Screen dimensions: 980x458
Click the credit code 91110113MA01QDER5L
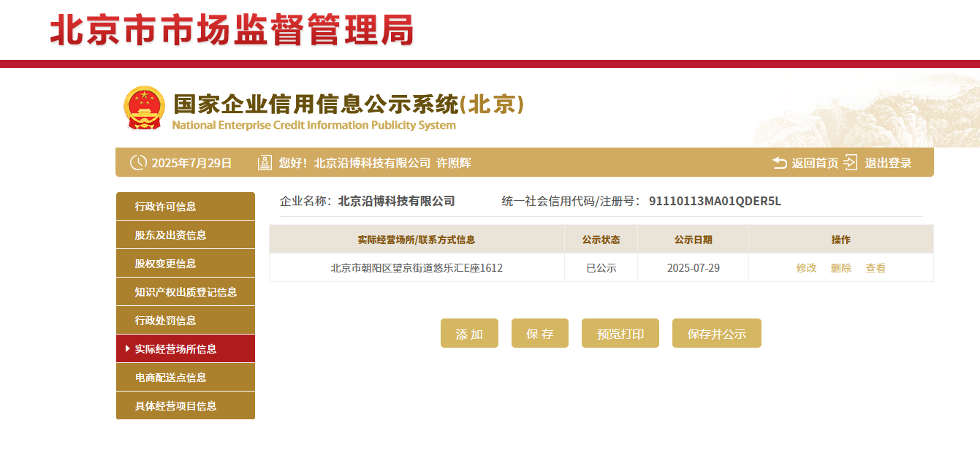point(715,201)
